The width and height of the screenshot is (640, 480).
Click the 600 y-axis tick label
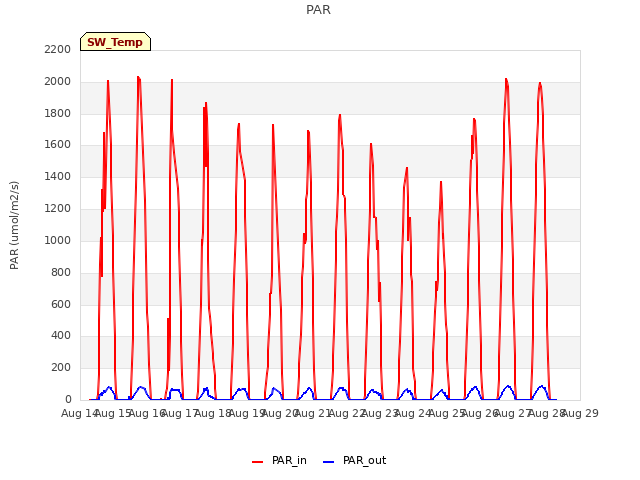coord(61,304)
